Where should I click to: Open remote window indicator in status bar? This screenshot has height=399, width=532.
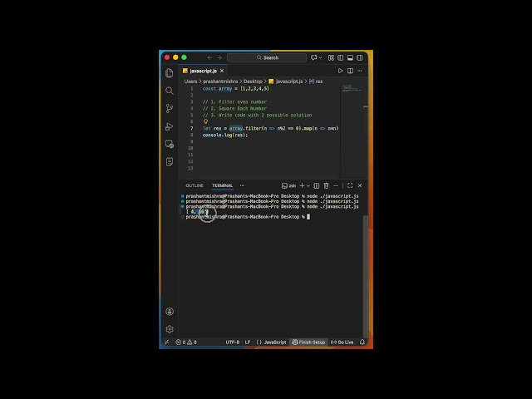(166, 342)
